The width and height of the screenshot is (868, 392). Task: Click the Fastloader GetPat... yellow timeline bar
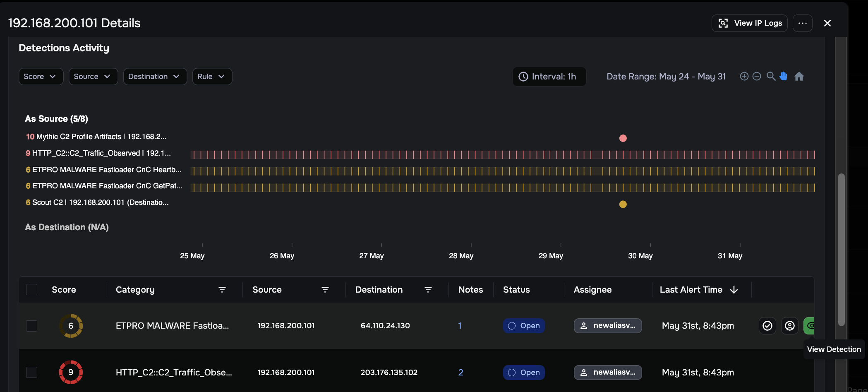[x=503, y=188]
